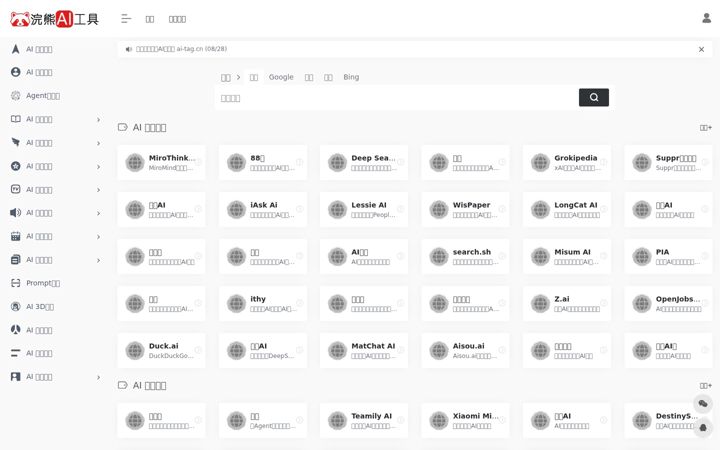Click the info icon on the iAsk Ai card
This screenshot has width=720, height=450.
(299, 209)
